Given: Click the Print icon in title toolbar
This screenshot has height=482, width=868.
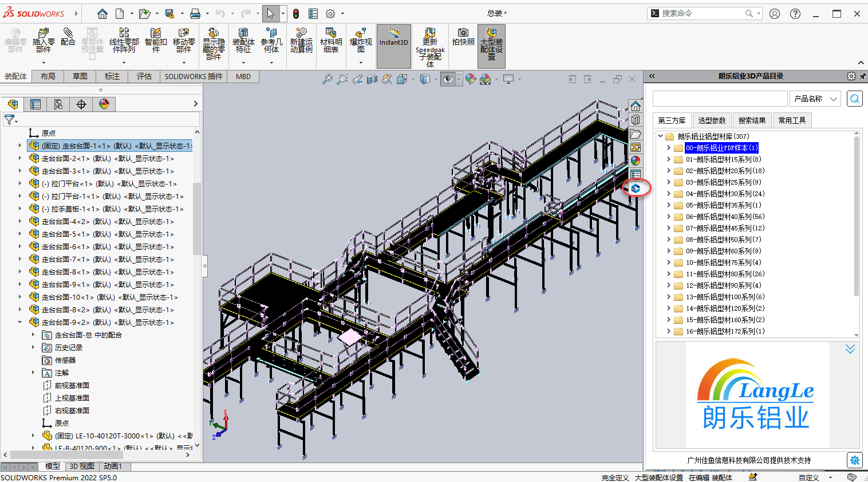Looking at the screenshot, I should (x=195, y=13).
